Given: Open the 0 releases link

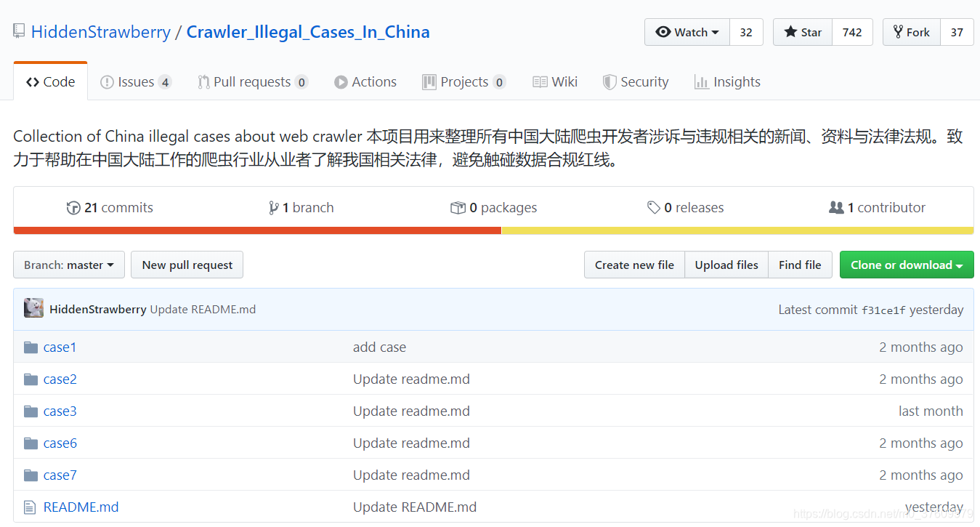Looking at the screenshot, I should [686, 208].
